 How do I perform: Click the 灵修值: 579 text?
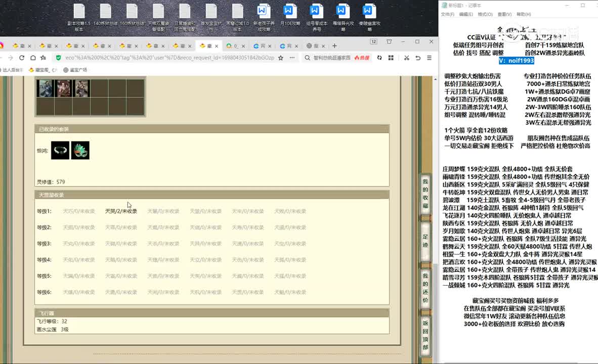(x=51, y=182)
